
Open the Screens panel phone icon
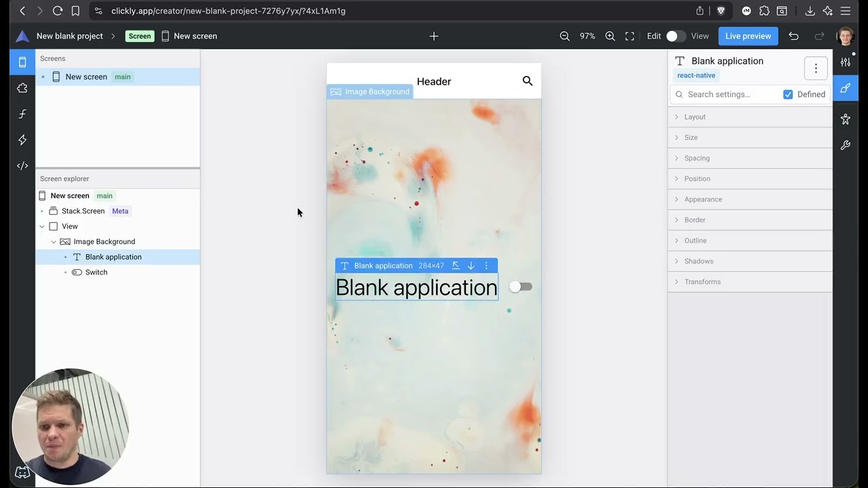(x=22, y=62)
